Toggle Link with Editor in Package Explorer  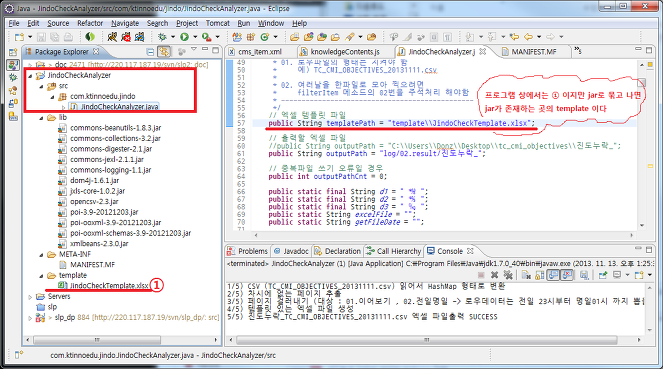click(x=164, y=52)
